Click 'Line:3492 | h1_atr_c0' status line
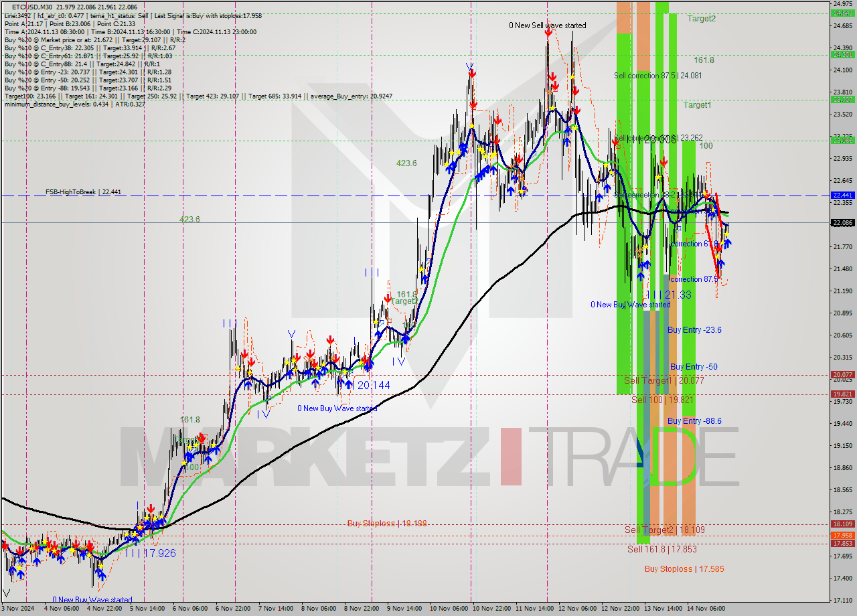Image resolution: width=857 pixels, height=616 pixels. pos(133,16)
